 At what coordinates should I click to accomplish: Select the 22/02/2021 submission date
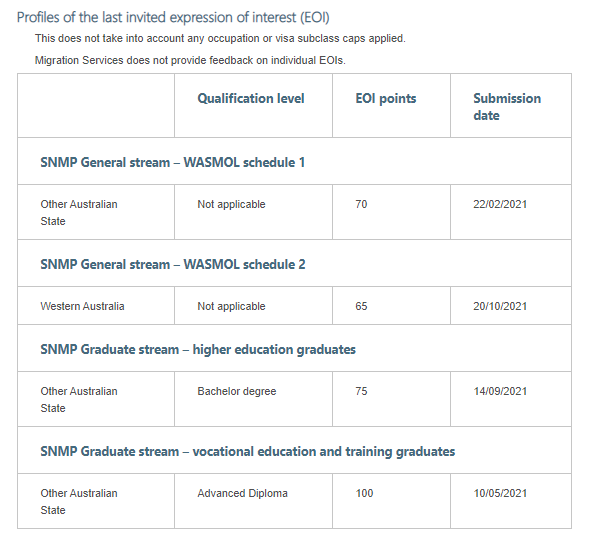pos(500,204)
